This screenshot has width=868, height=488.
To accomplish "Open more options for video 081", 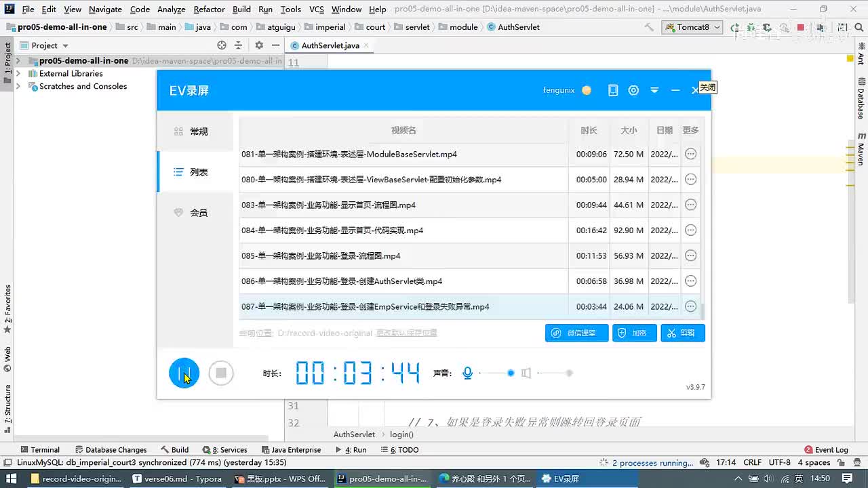I will [690, 154].
